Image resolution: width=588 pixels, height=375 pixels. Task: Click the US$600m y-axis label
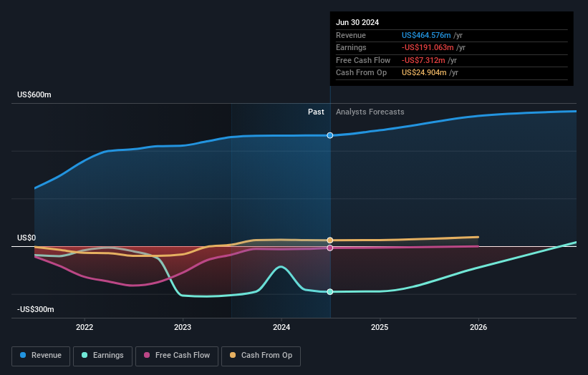[x=34, y=94]
